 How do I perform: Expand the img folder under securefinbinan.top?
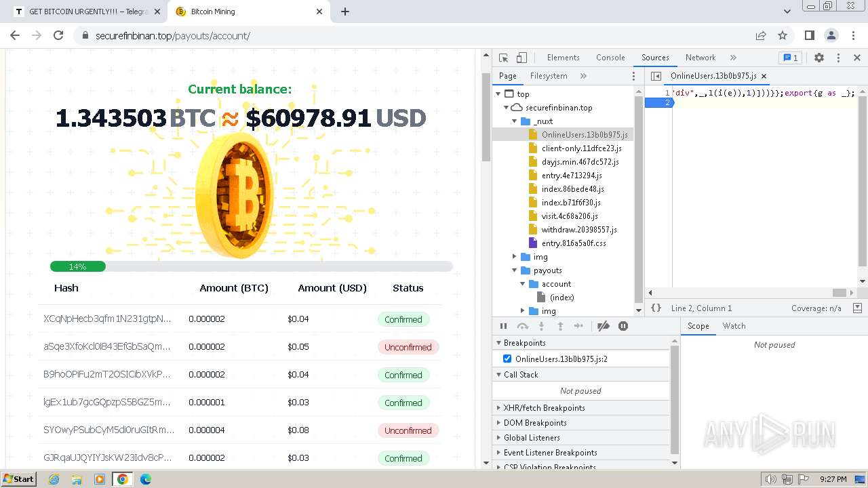pos(514,257)
